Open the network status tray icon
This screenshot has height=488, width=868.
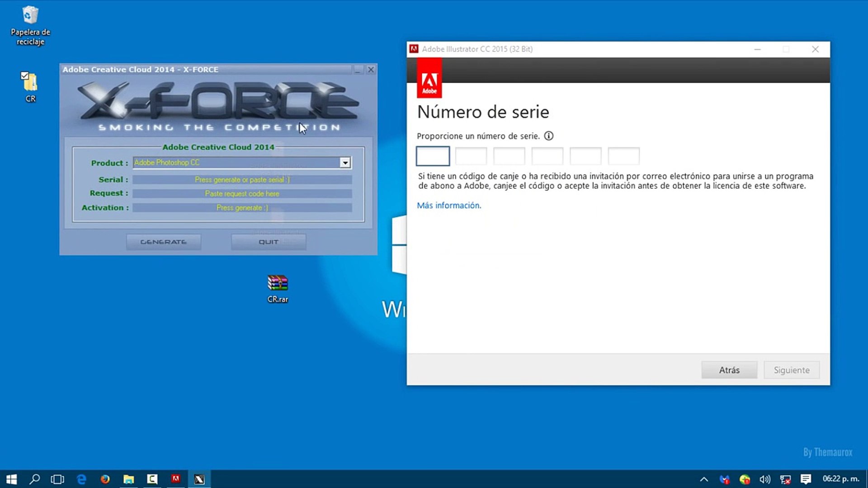[x=785, y=479]
